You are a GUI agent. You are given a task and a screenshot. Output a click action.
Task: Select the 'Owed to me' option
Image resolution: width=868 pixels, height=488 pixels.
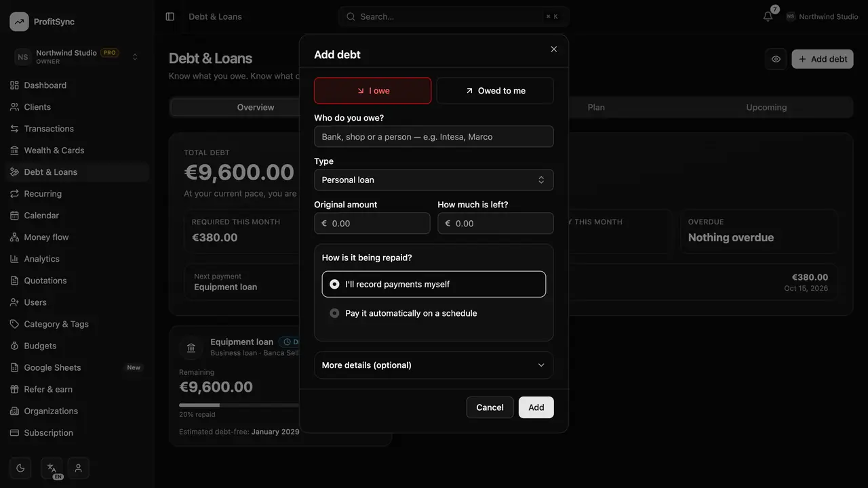495,91
